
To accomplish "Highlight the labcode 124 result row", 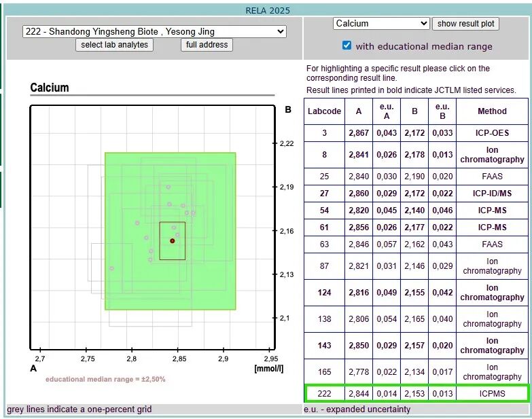I will click(x=416, y=292).
